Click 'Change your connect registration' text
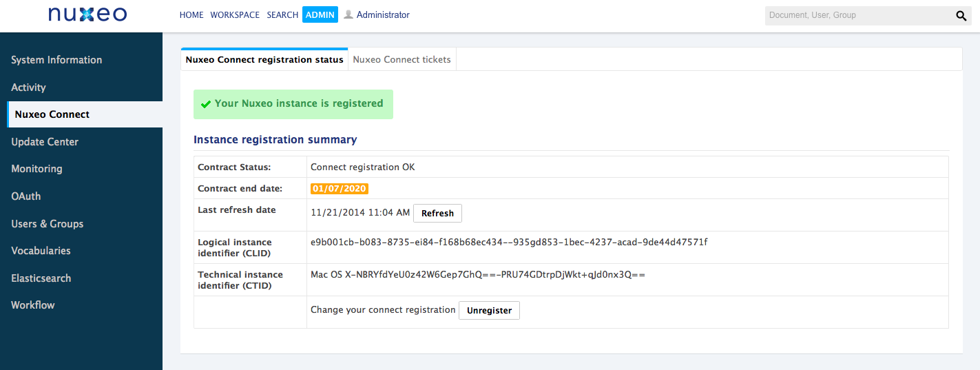The image size is (980, 370). [x=383, y=310]
